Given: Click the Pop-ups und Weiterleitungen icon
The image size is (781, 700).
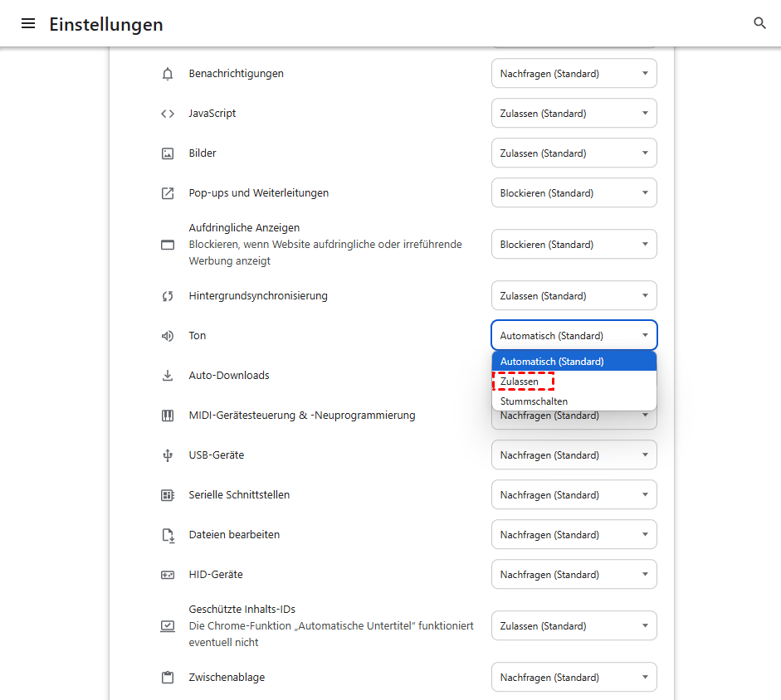Looking at the screenshot, I should point(168,193).
